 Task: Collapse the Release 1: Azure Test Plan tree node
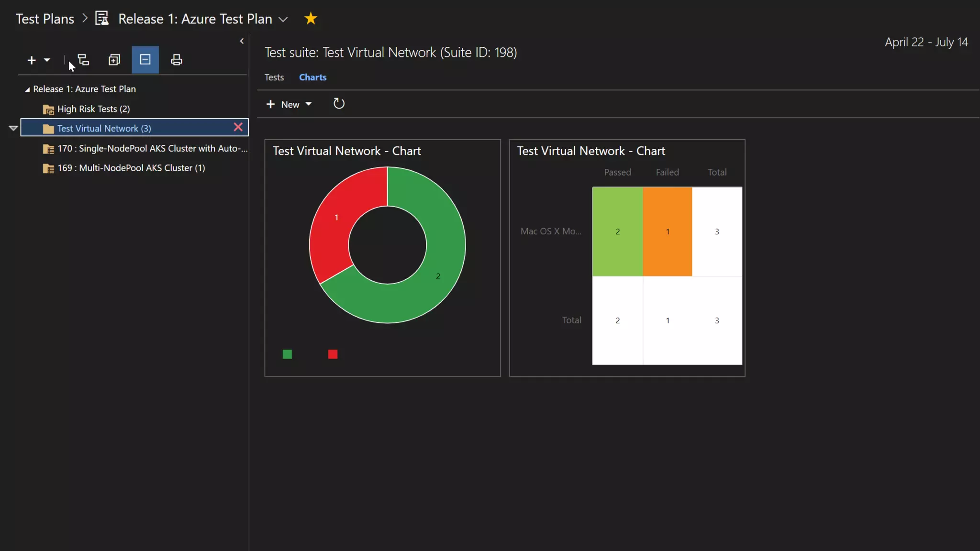(27, 89)
